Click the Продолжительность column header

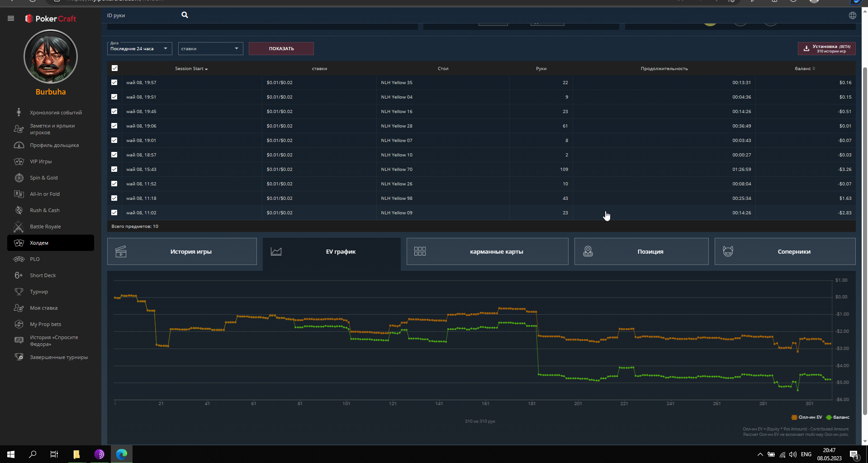(x=664, y=69)
